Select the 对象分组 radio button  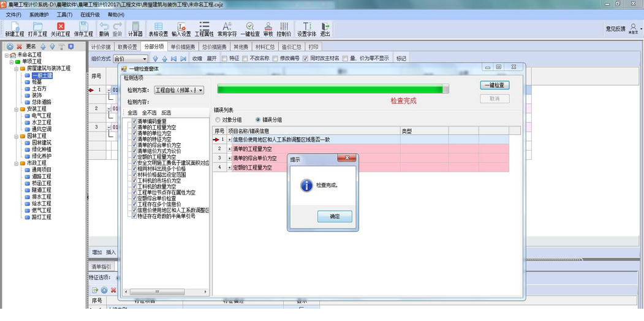218,120
